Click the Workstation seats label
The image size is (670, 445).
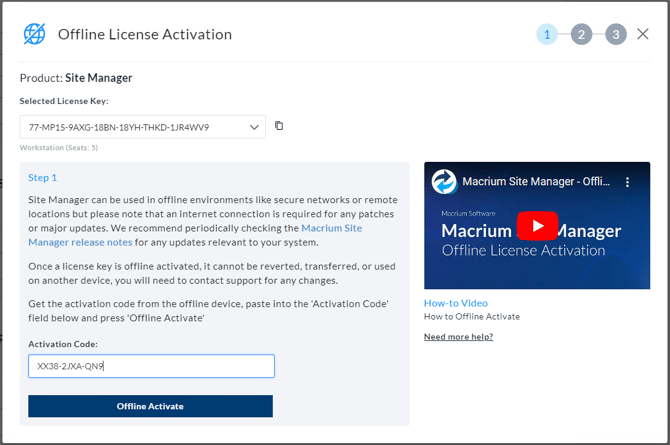[59, 148]
